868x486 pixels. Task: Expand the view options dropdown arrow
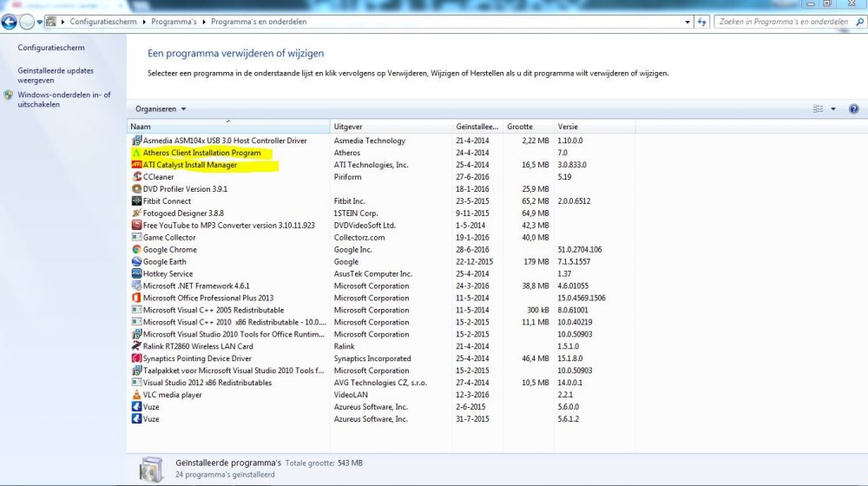click(833, 109)
